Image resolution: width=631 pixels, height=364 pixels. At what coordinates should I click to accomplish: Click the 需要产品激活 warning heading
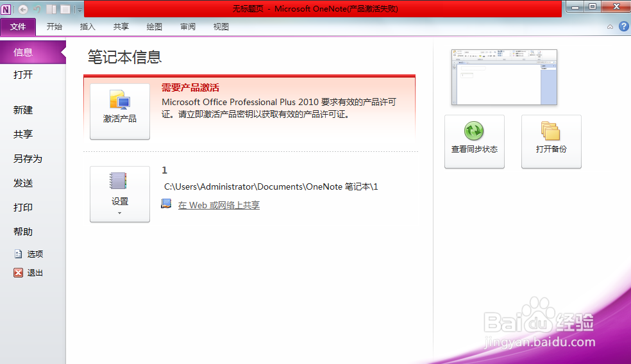[190, 88]
